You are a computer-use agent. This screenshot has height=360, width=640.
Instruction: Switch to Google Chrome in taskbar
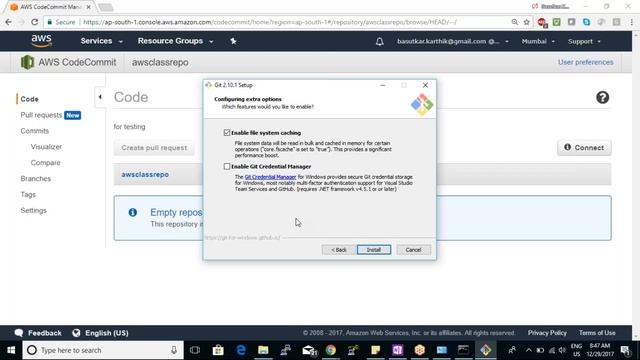[x=331, y=350]
